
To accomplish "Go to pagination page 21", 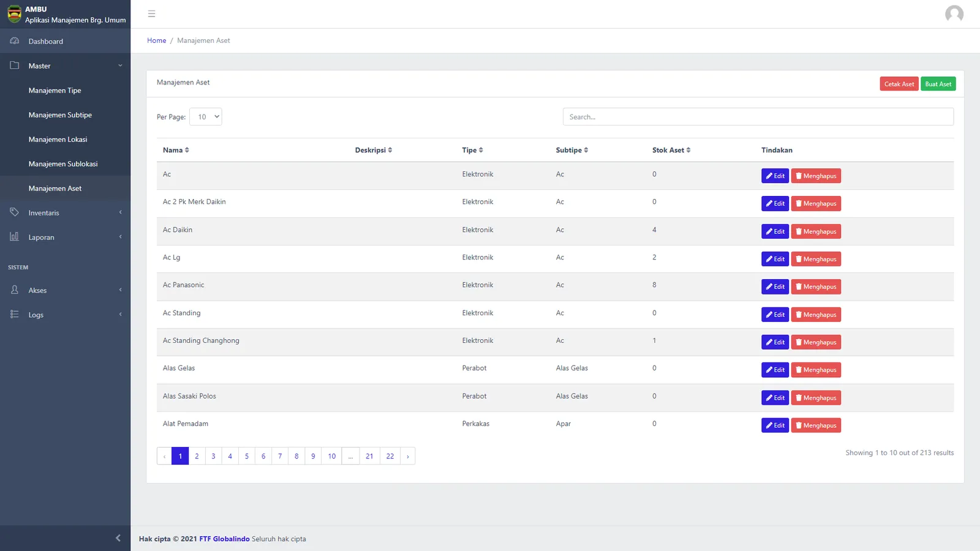I will tap(369, 456).
